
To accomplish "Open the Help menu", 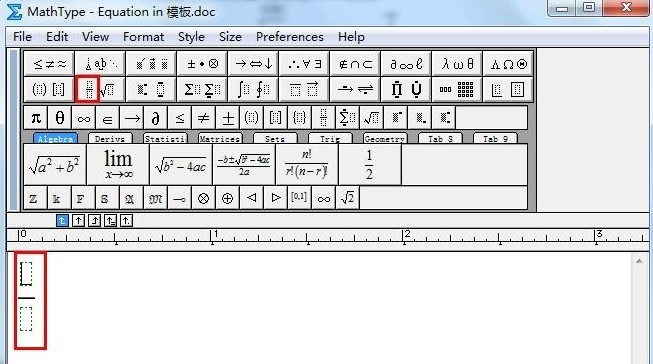I will [x=351, y=37].
